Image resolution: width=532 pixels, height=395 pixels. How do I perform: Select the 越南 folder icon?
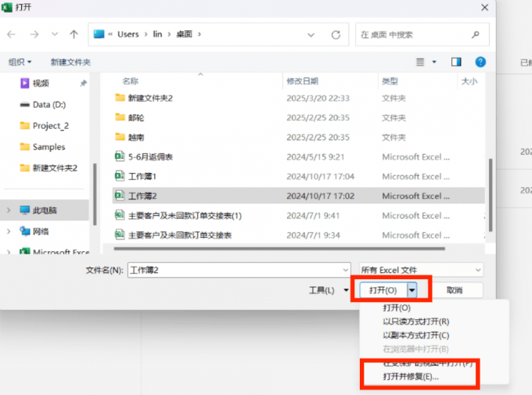click(x=120, y=137)
